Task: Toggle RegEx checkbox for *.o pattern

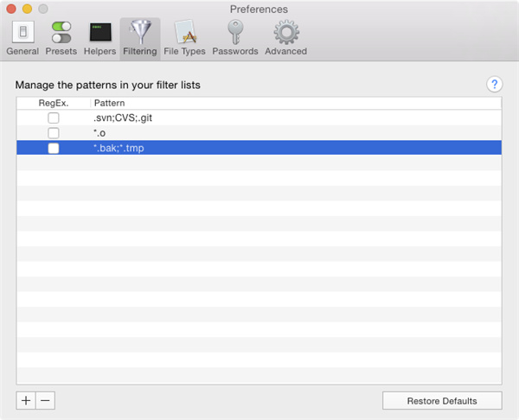Action: click(x=54, y=133)
